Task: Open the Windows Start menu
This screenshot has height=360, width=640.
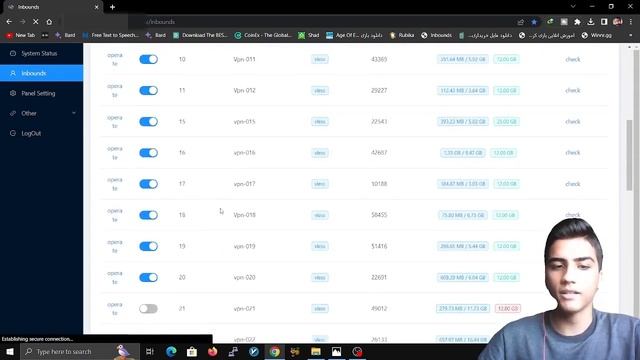Action: pos(10,351)
